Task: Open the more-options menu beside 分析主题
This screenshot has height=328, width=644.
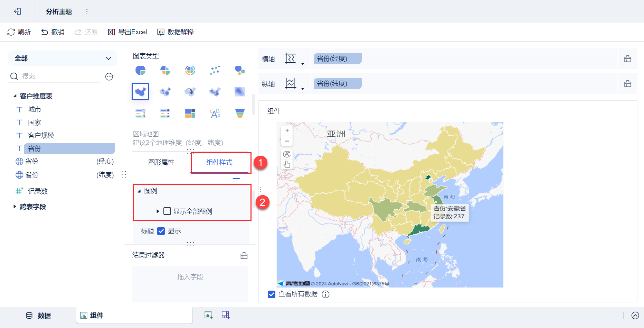Action: coord(87,11)
